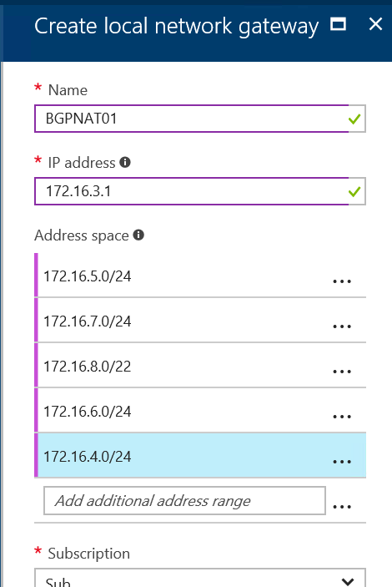392x587 pixels.
Task: Open options menu for 172.16.4.0/24
Action: 342,461
